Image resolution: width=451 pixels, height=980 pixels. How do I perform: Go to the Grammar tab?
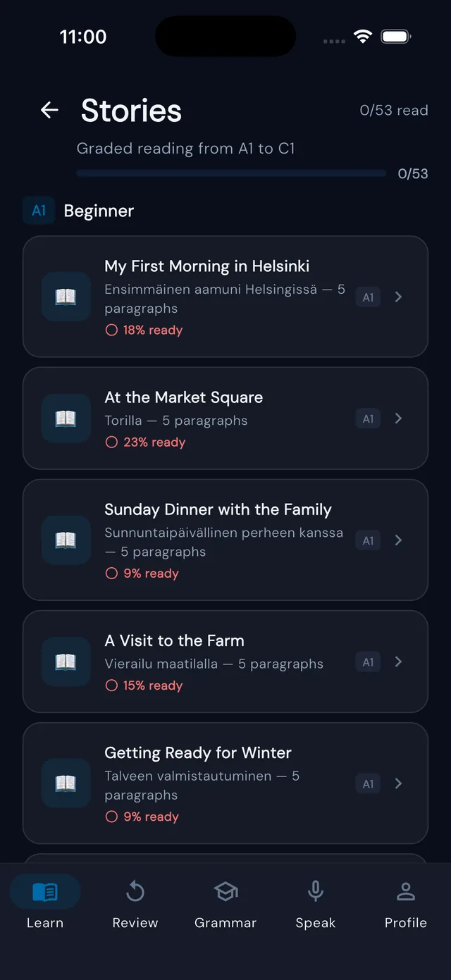pos(225,905)
